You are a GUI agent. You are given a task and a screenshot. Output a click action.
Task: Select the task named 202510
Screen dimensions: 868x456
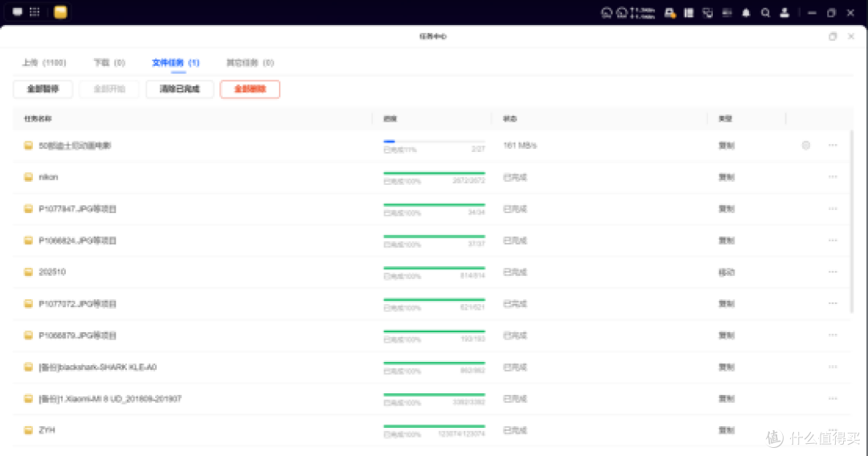click(52, 272)
